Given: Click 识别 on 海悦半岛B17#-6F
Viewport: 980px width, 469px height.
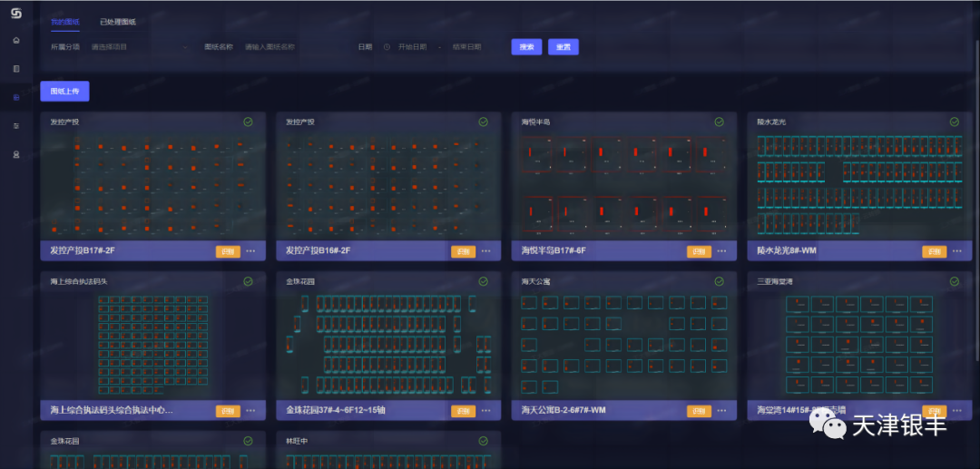Looking at the screenshot, I should point(699,251).
